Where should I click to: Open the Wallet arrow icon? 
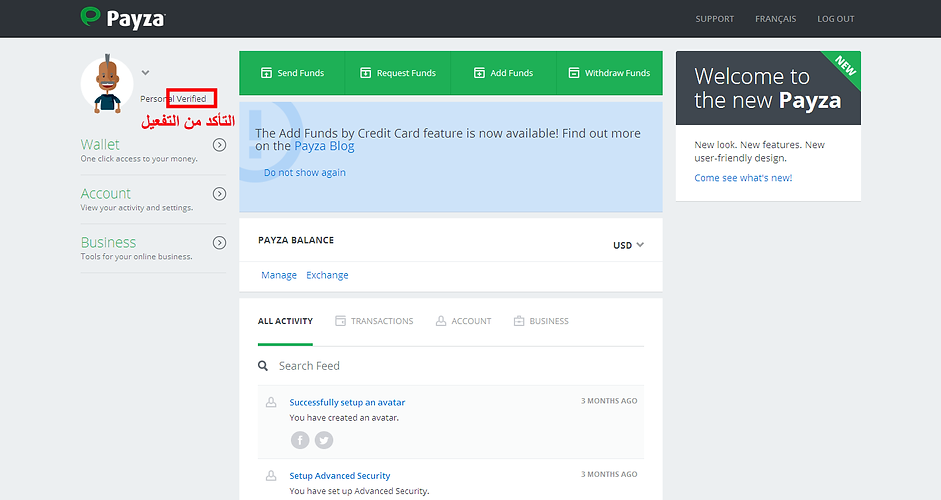point(220,145)
